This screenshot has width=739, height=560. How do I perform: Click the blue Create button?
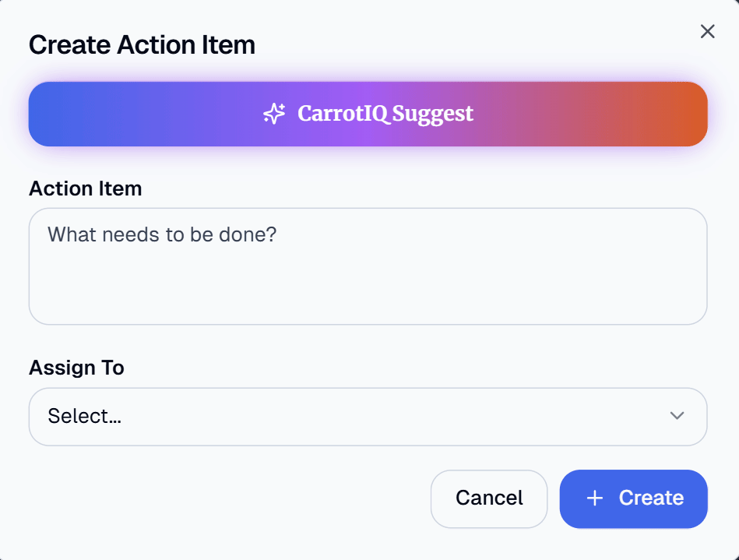point(633,498)
